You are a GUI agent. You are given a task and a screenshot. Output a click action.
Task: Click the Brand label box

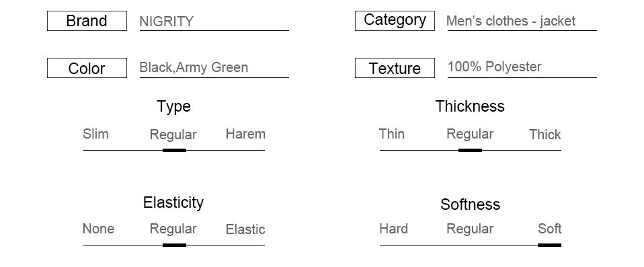pos(87,21)
